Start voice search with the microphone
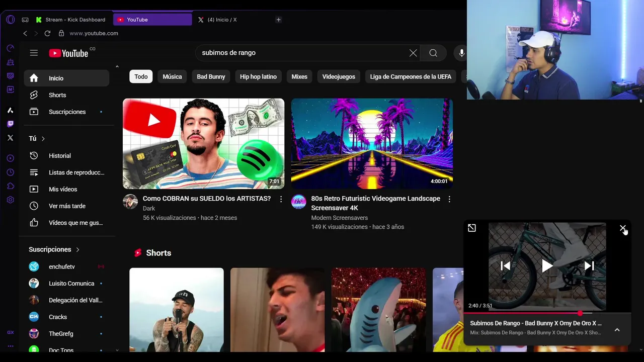 (x=461, y=53)
